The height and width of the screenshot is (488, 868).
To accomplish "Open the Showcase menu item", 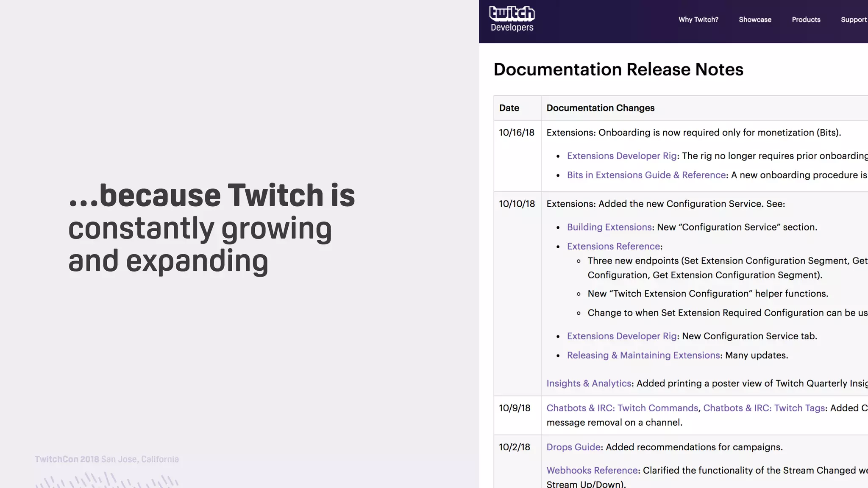I will click(x=755, y=19).
